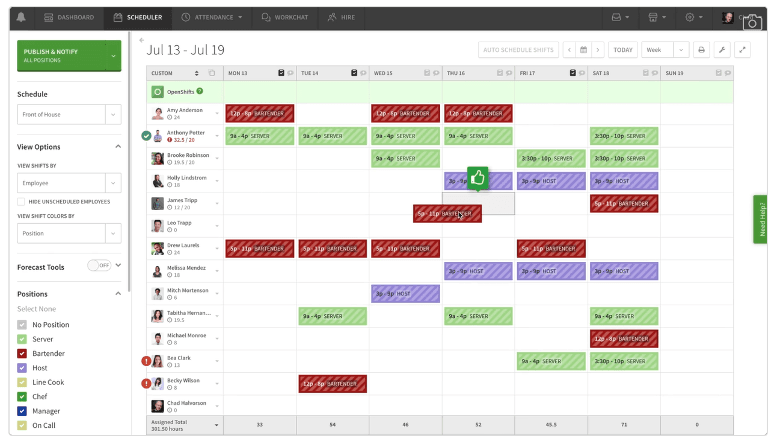
Task: Uncheck the Bartender position checkbox
Action: (x=22, y=353)
